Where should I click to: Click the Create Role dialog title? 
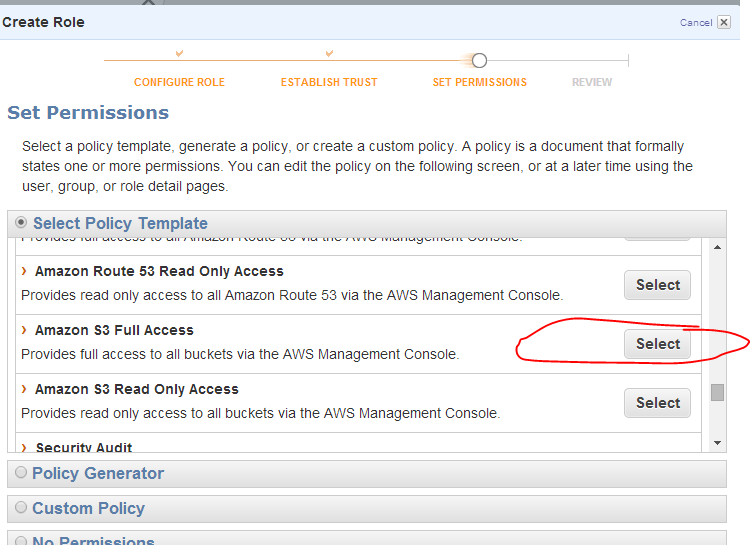pyautogui.click(x=43, y=22)
